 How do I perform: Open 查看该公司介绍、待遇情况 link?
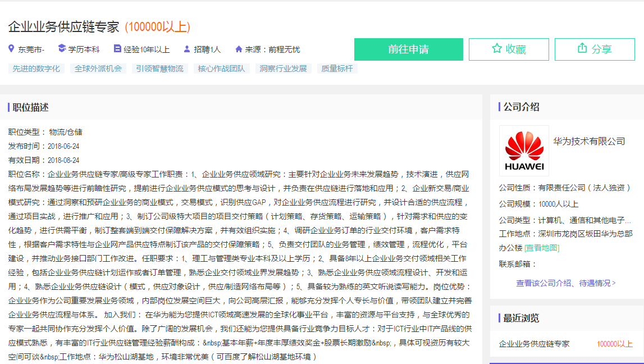click(565, 283)
